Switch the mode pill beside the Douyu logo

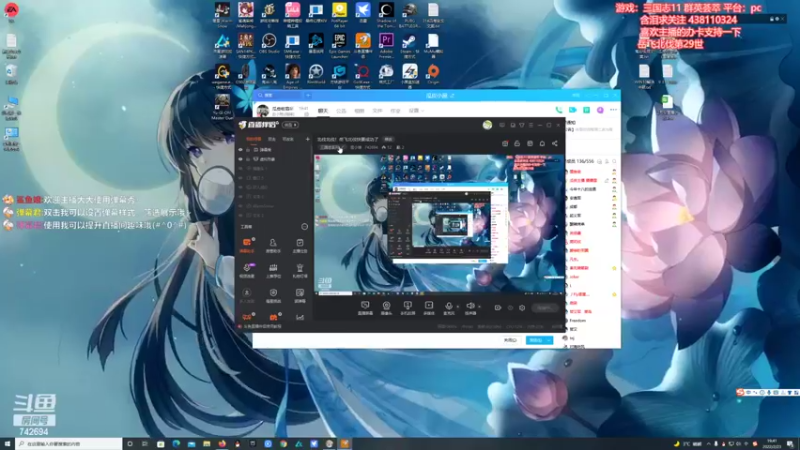point(290,125)
